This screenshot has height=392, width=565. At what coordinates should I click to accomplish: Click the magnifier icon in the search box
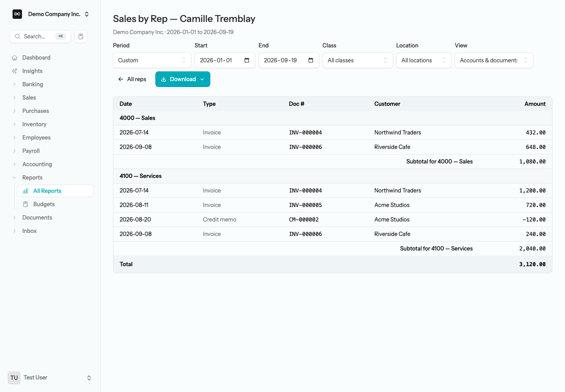18,36
